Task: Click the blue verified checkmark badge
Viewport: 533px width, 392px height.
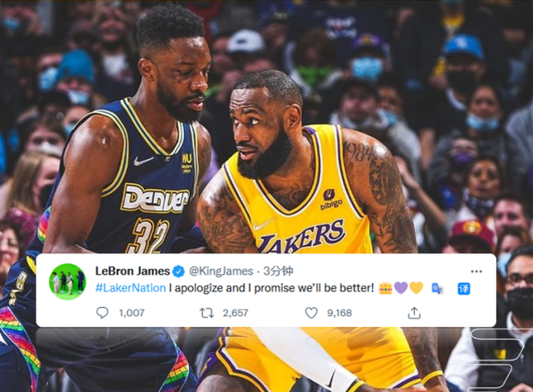Action: point(178,271)
